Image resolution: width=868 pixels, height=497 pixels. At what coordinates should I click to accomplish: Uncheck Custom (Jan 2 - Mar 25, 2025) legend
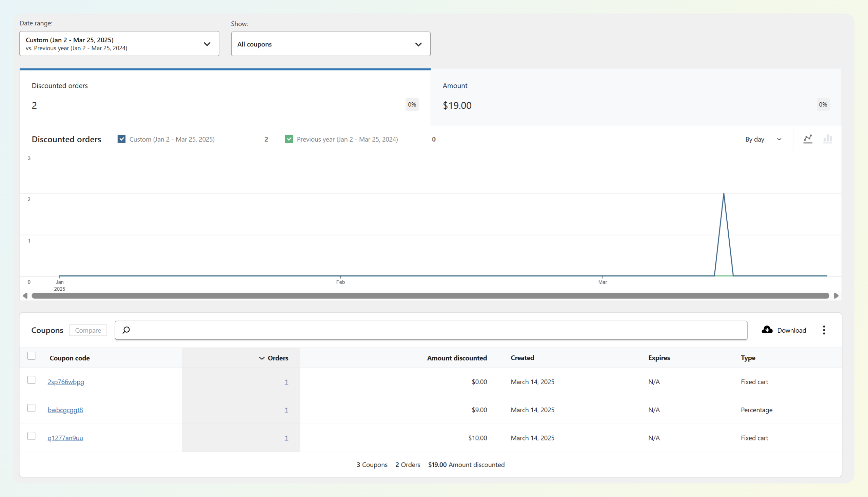(x=121, y=139)
